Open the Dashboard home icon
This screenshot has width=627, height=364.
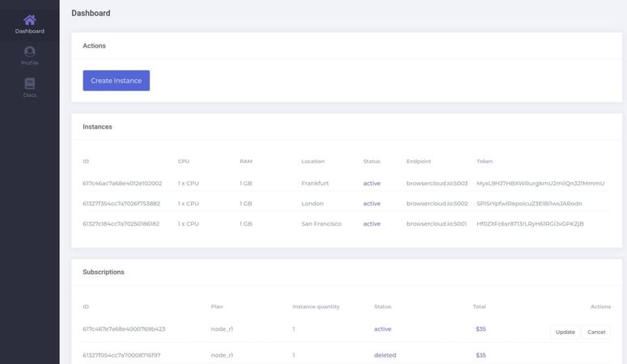[x=30, y=20]
